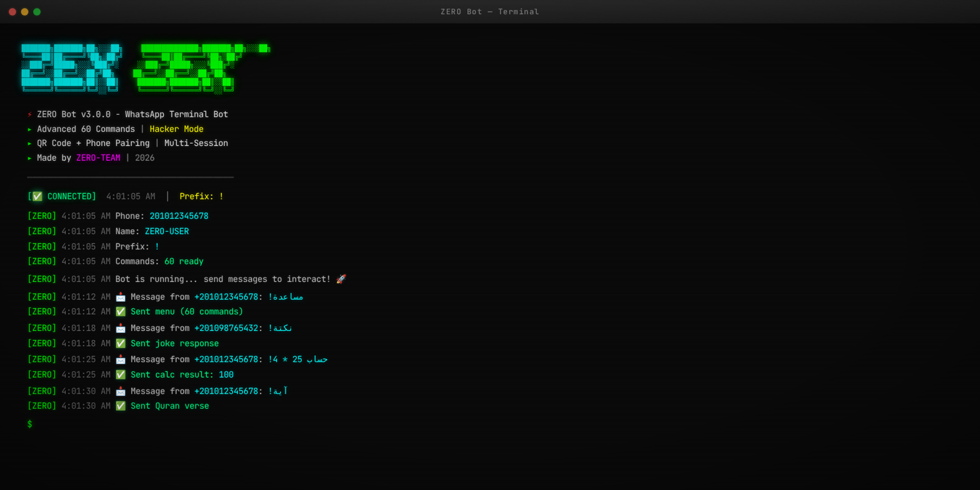Viewport: 980px width, 490px height.
Task: Click '4:01:05 AM' timestamp in CONNECTED line
Action: pyautogui.click(x=131, y=196)
